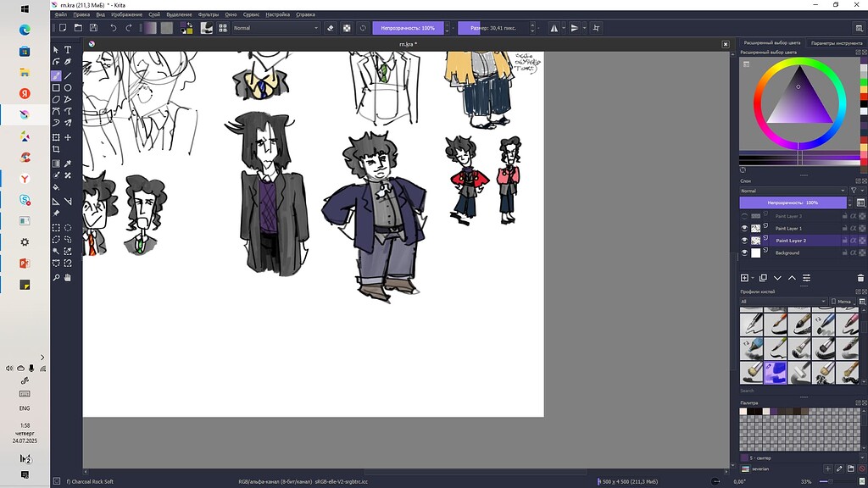Screen dimensions: 868x488
Task: Open the horizontal mirror options arrow
Action: [x=564, y=28]
